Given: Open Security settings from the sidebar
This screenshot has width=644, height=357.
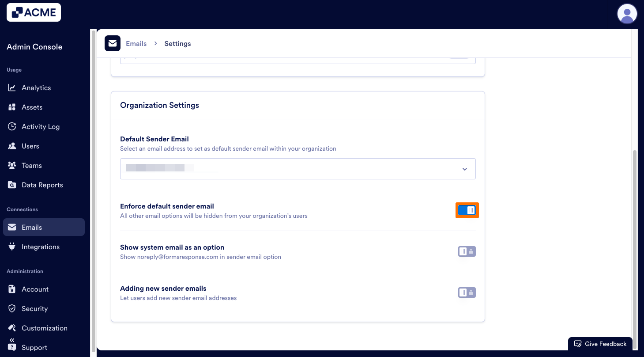Looking at the screenshot, I should [x=34, y=308].
